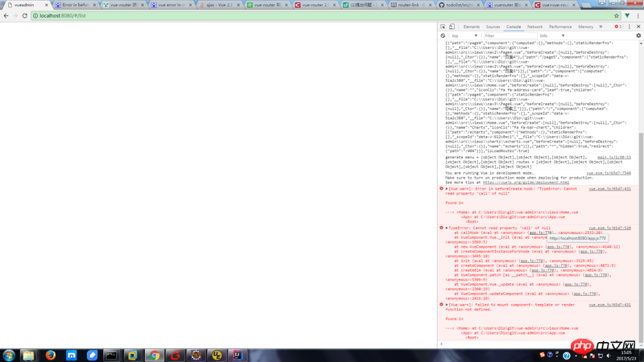
Task: Close the 'vueadmin' browser tab
Action: (46, 5)
